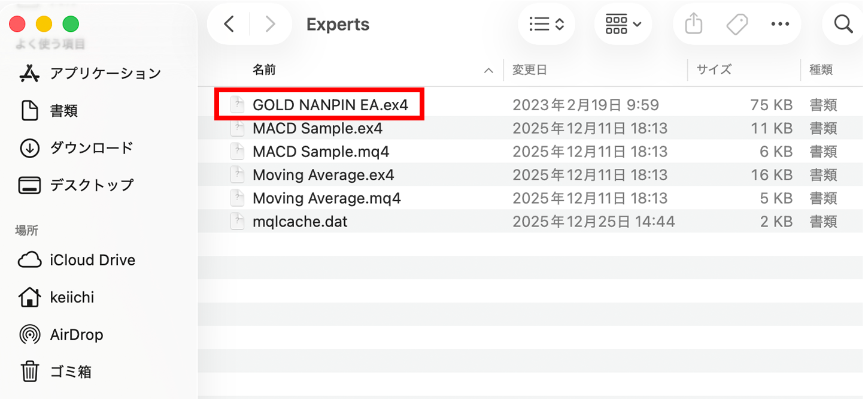Sort by 変更日 column header
The width and height of the screenshot is (868, 399).
click(530, 70)
